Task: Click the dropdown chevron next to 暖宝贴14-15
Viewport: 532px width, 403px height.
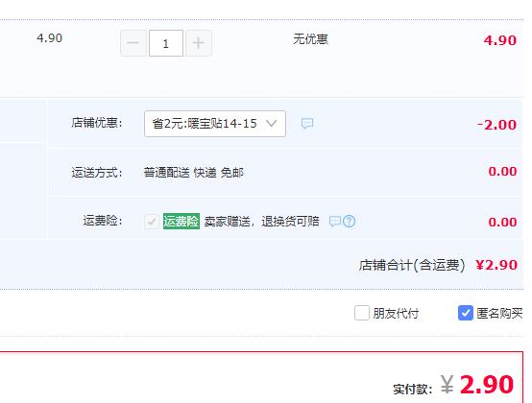Action: (272, 124)
